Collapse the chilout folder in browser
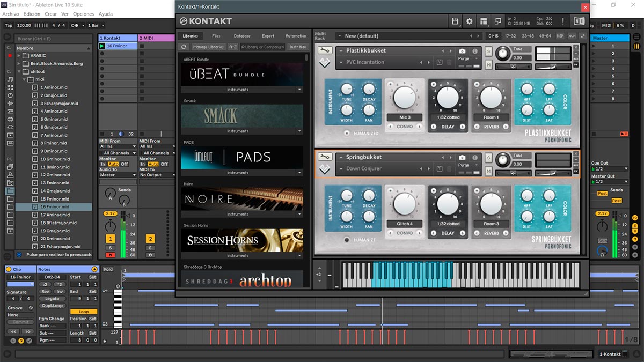Screen dimensions: 644x362 20,71
